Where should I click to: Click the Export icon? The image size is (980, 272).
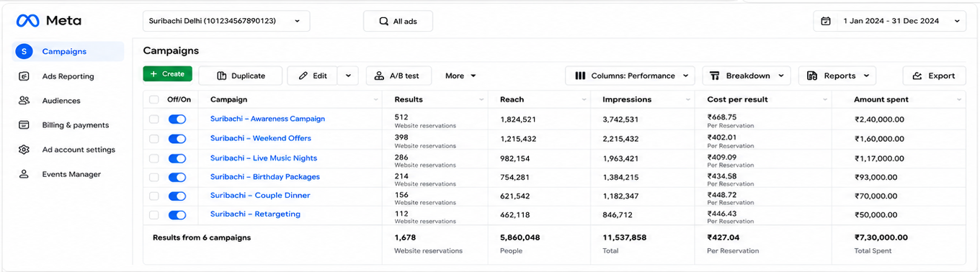click(917, 76)
